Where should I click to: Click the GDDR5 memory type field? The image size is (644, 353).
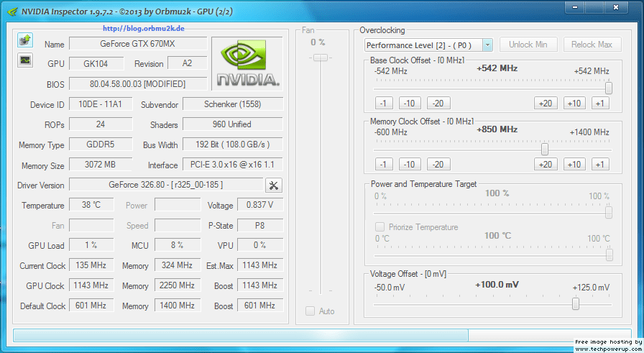101,145
